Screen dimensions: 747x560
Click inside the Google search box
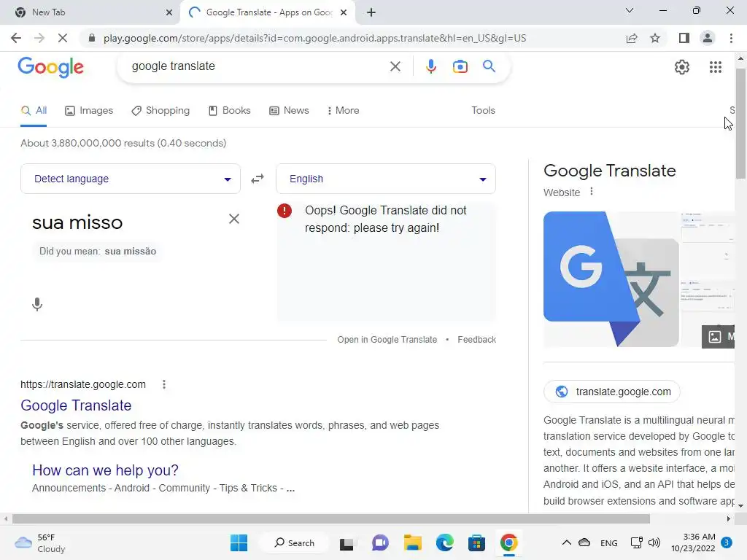pyautogui.click(x=258, y=66)
